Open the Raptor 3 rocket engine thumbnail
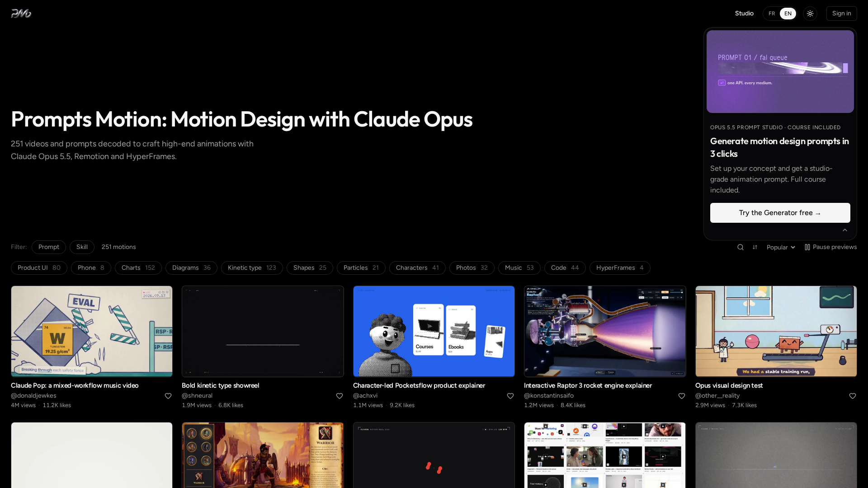Screen dimensions: 868x488 pyautogui.click(x=605, y=331)
